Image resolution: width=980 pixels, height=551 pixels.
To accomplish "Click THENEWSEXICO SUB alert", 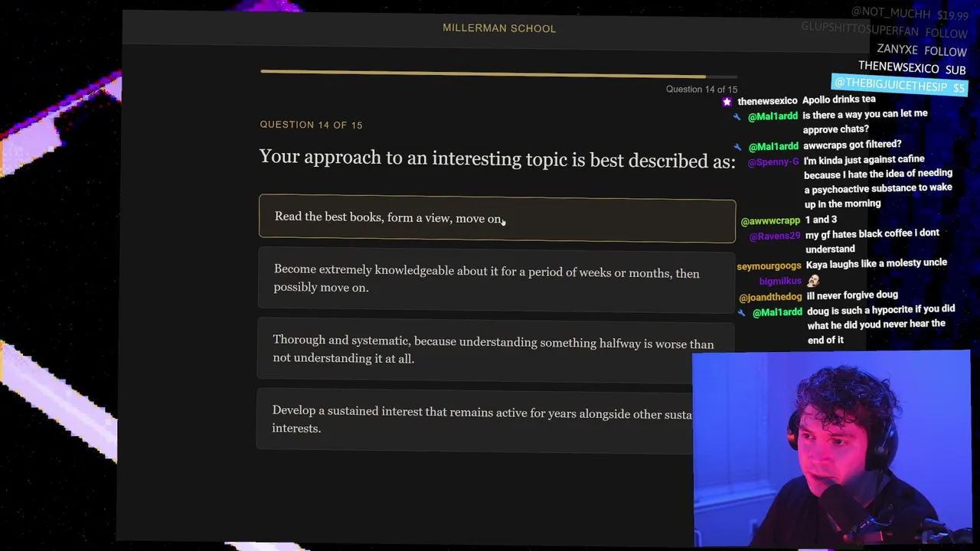I will (x=912, y=68).
